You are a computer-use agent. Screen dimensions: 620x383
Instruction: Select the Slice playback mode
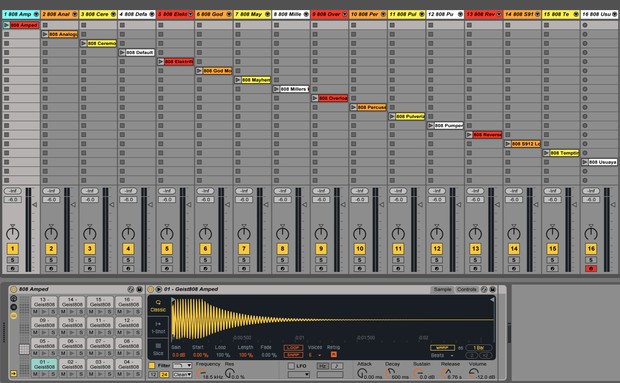pyautogui.click(x=158, y=349)
